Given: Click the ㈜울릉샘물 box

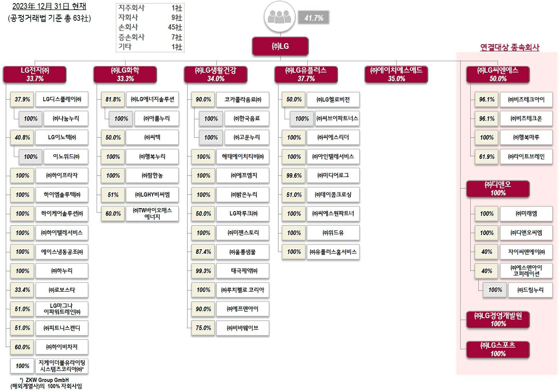Looking at the screenshot, I should tap(243, 252).
